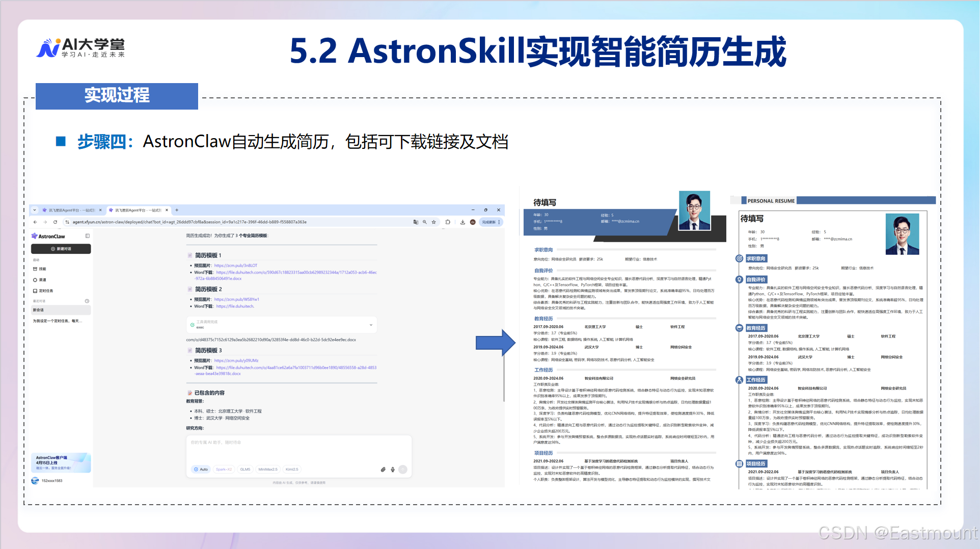980x549 pixels.
Task: Click the 简历模板 1 heading
Action: point(208,255)
